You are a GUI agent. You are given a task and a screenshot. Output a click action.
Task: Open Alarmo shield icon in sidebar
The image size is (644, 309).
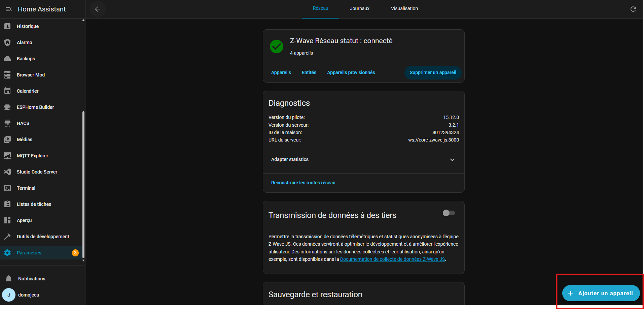[7, 42]
